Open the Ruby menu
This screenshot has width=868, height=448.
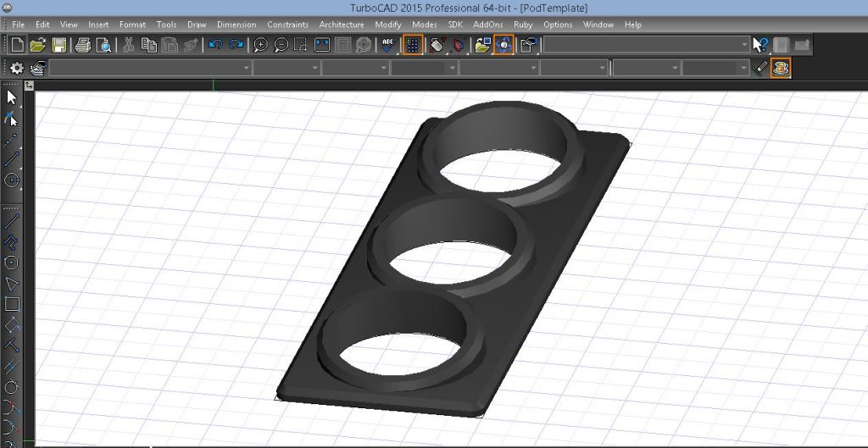tap(523, 25)
